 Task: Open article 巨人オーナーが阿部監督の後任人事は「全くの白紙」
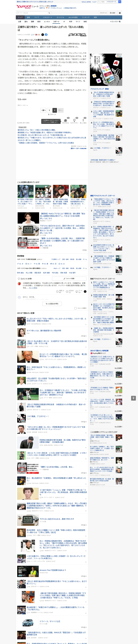click(x=63, y=355)
